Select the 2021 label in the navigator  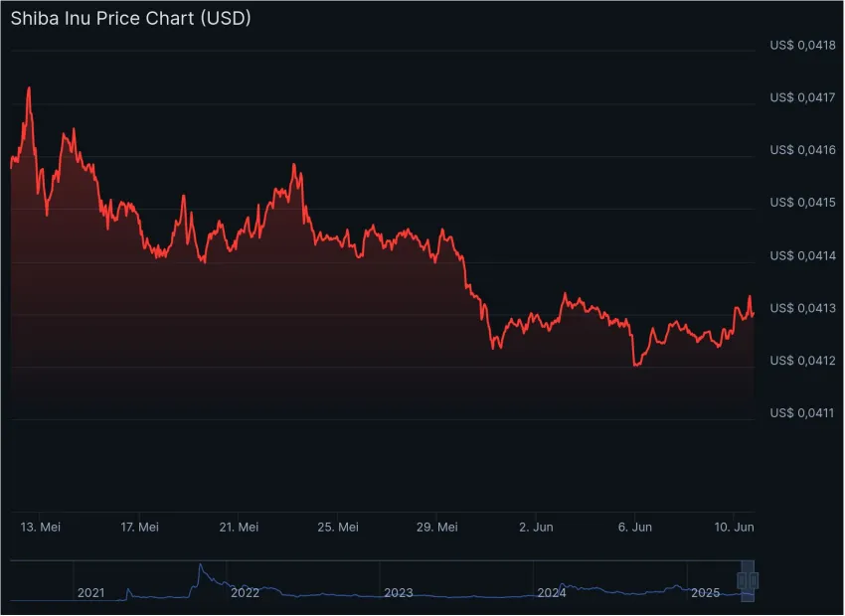[x=91, y=593]
